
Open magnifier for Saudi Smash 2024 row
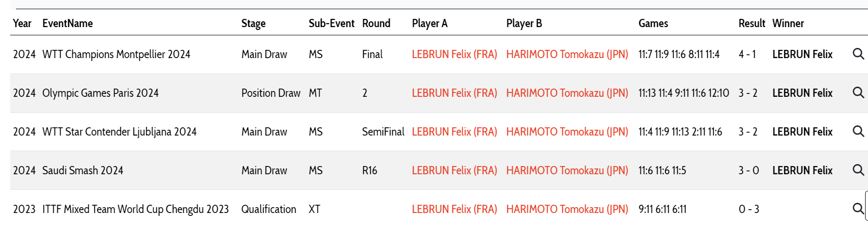pyautogui.click(x=858, y=170)
